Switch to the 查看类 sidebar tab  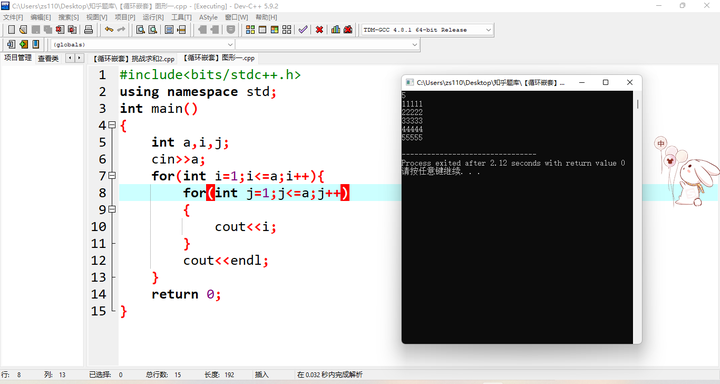48,58
